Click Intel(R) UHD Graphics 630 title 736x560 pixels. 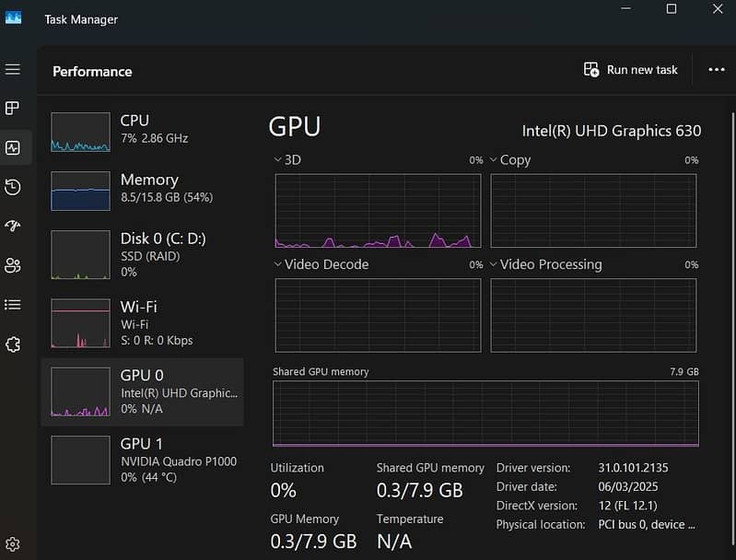(612, 131)
